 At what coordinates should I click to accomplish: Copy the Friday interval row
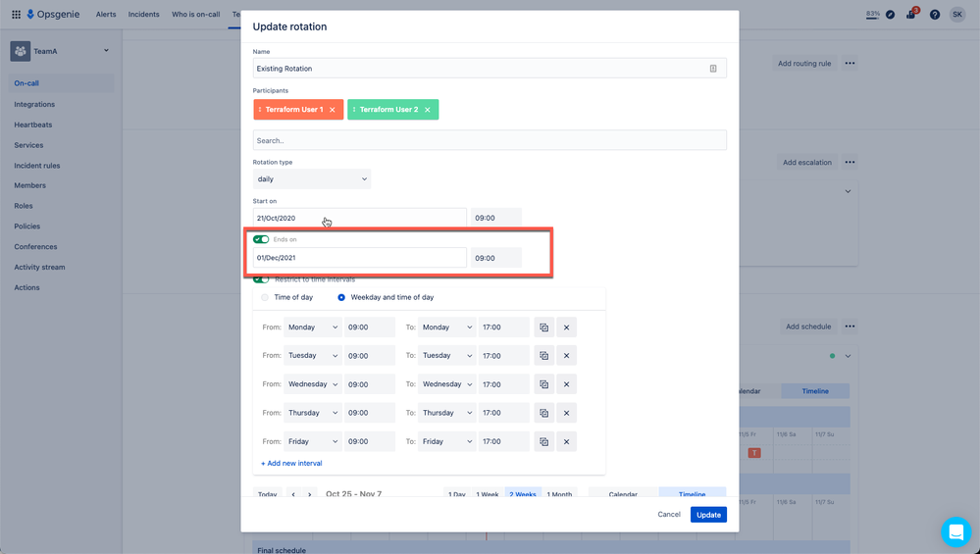point(543,441)
